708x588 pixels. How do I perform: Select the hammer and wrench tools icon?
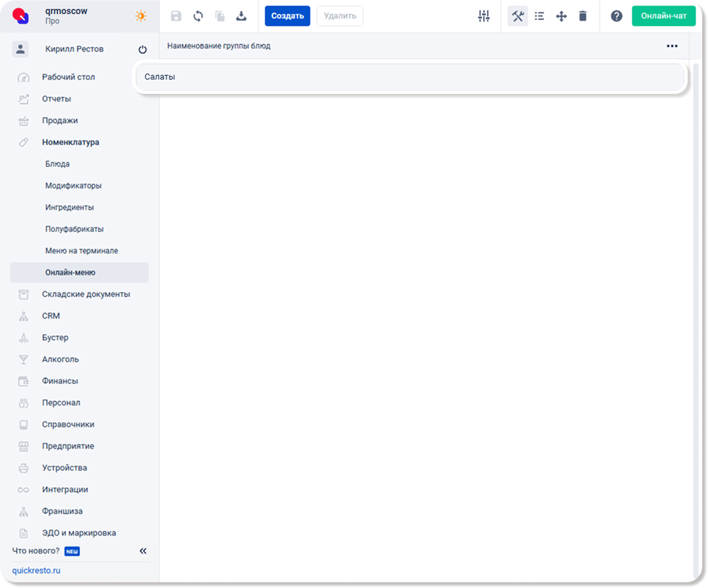click(x=518, y=16)
